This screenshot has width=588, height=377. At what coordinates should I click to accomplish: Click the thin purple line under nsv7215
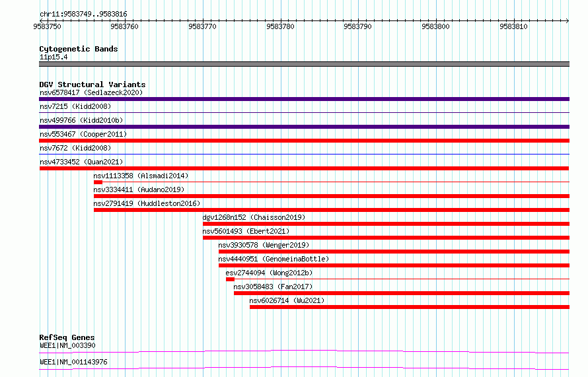(304, 112)
